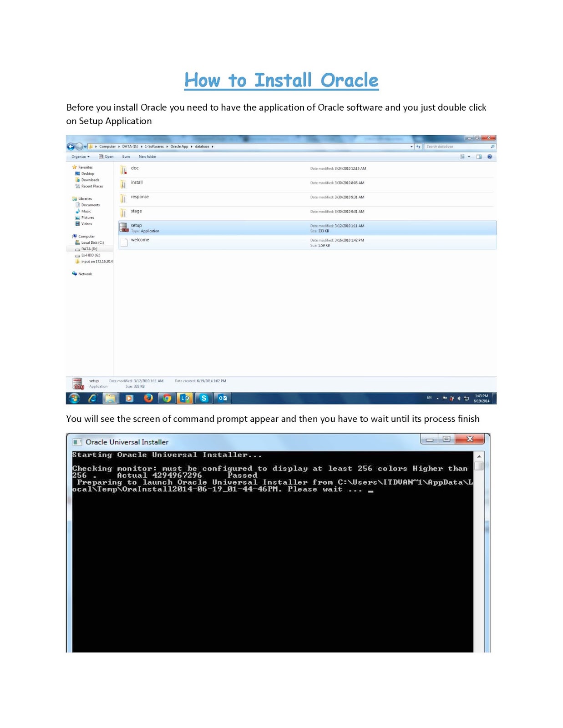Open Google Chrome from the taskbar
Viewport: 563px width, 728px height.
tap(167, 398)
